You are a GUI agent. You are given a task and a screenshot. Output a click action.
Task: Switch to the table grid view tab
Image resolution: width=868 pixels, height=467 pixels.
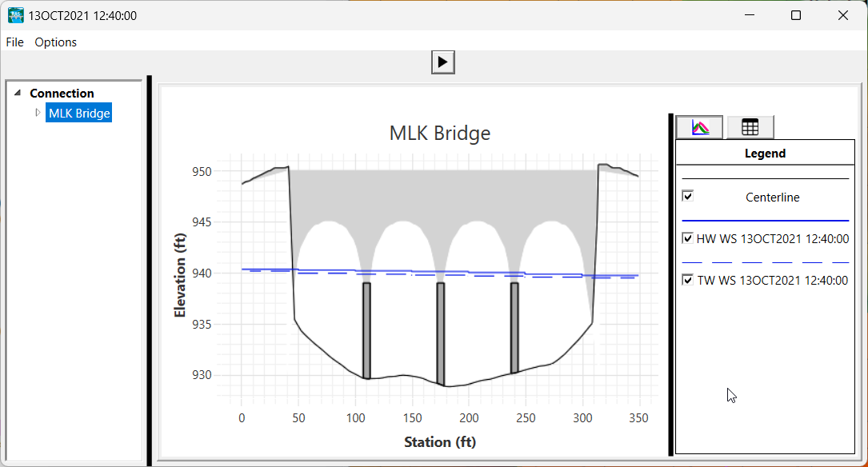coord(750,127)
